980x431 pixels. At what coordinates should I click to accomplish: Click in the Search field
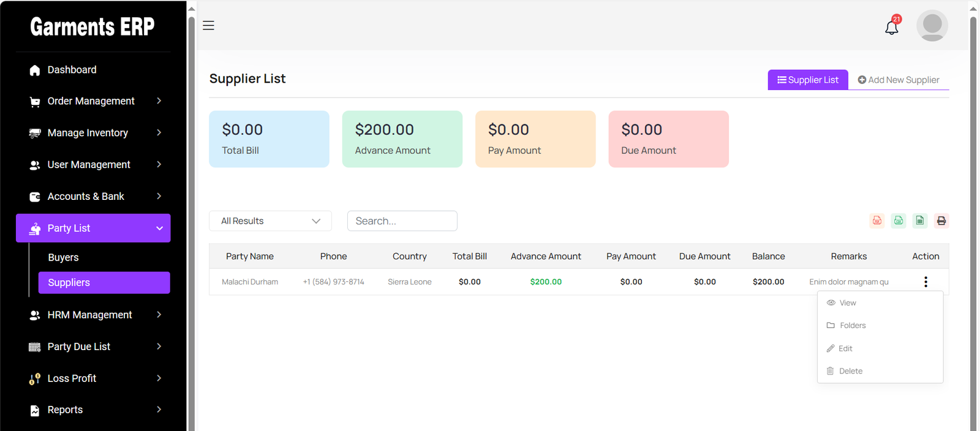(x=402, y=221)
